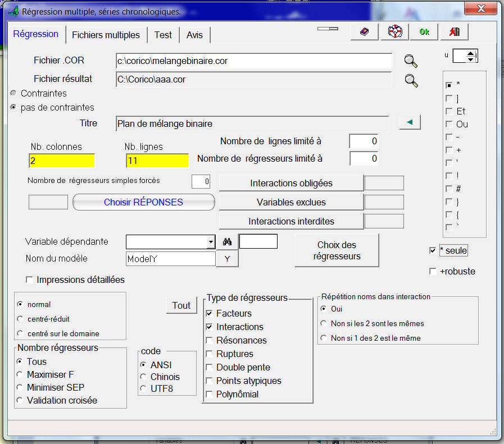Image resolution: width=504 pixels, height=444 pixels.
Task: Toggle the +robuste checkbox
Action: pos(433,272)
